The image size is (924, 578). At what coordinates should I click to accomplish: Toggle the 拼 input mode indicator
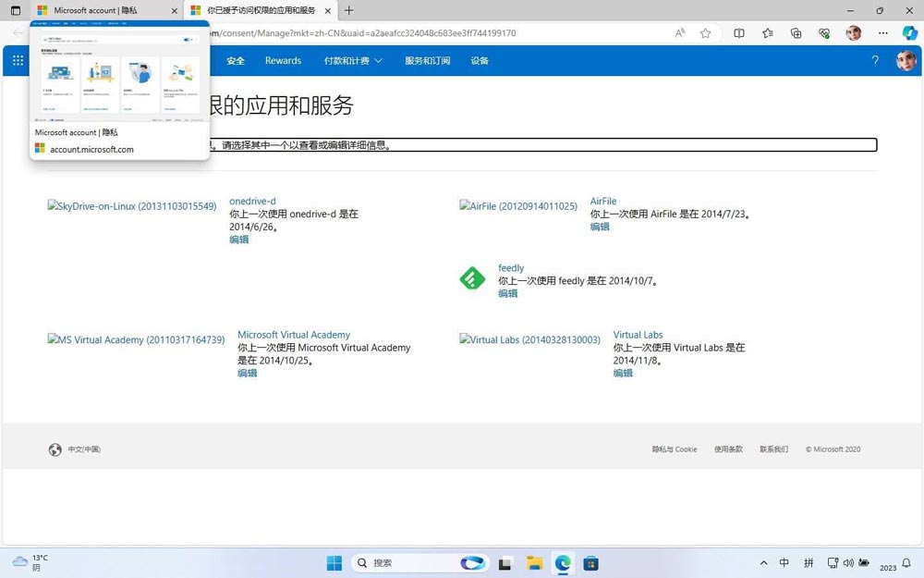(808, 562)
